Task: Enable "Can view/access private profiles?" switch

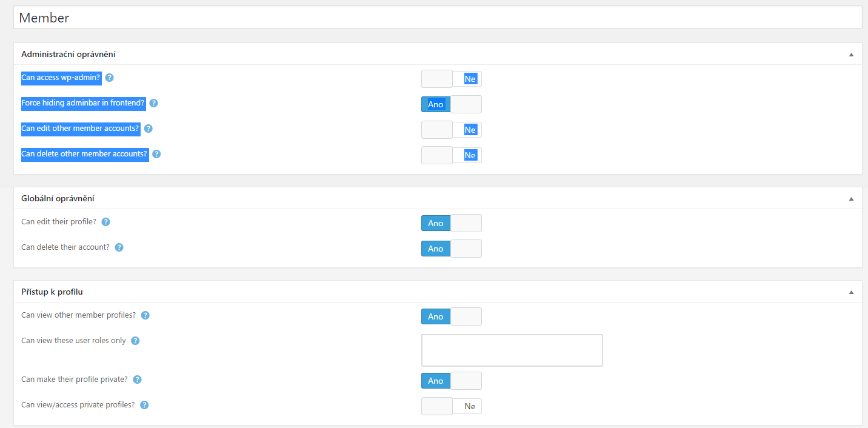Action: [452, 406]
